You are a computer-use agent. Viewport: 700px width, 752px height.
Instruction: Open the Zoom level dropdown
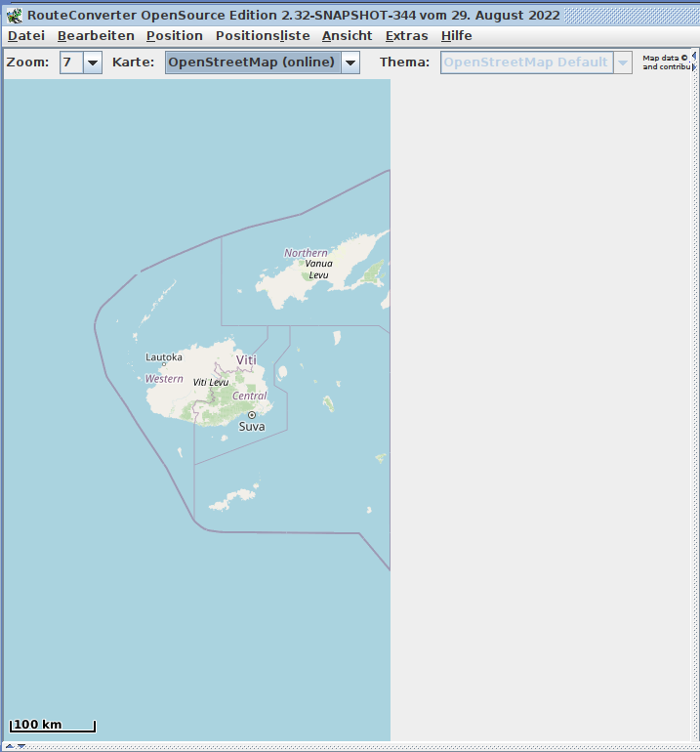93,63
